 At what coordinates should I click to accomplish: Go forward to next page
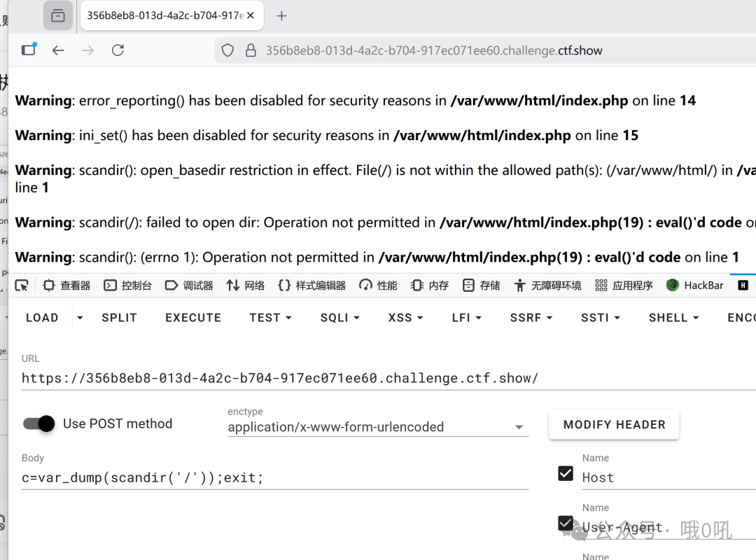(x=87, y=50)
